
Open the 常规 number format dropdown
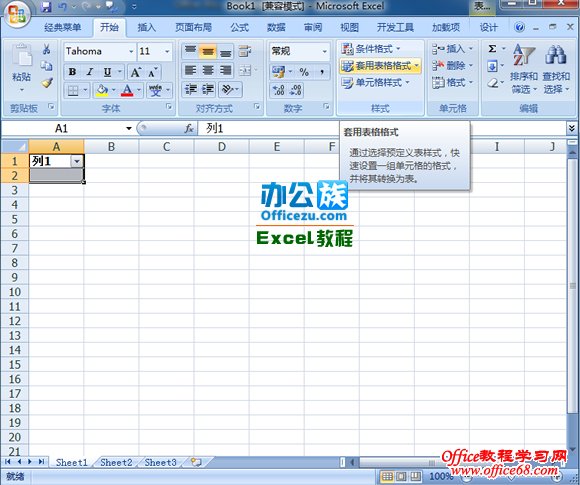[x=324, y=51]
